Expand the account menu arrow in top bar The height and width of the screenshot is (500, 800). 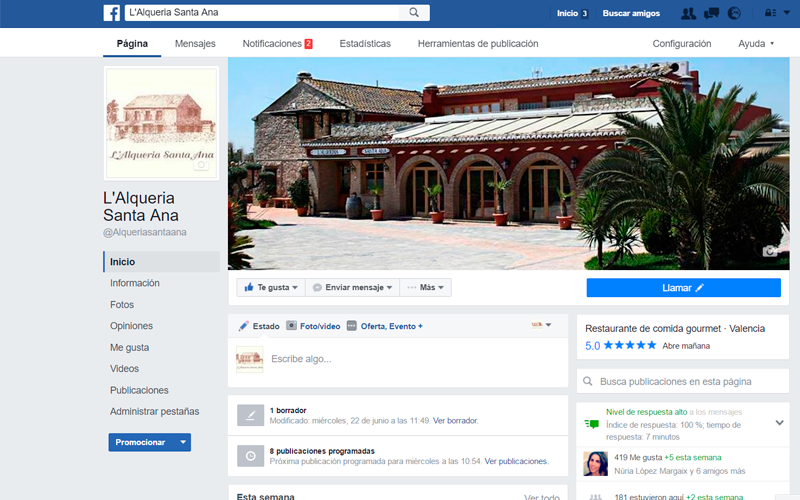tap(787, 13)
